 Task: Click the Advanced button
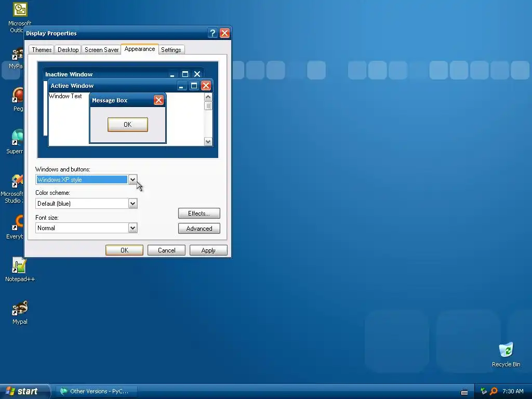pyautogui.click(x=199, y=229)
